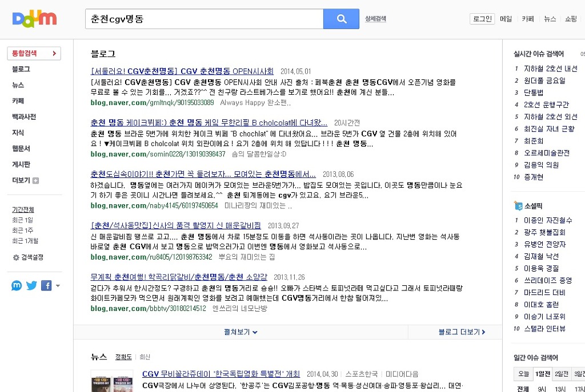This screenshot has height=392, width=585.
Task: Click trending keyword 오르세미술관전
Action: point(547,153)
